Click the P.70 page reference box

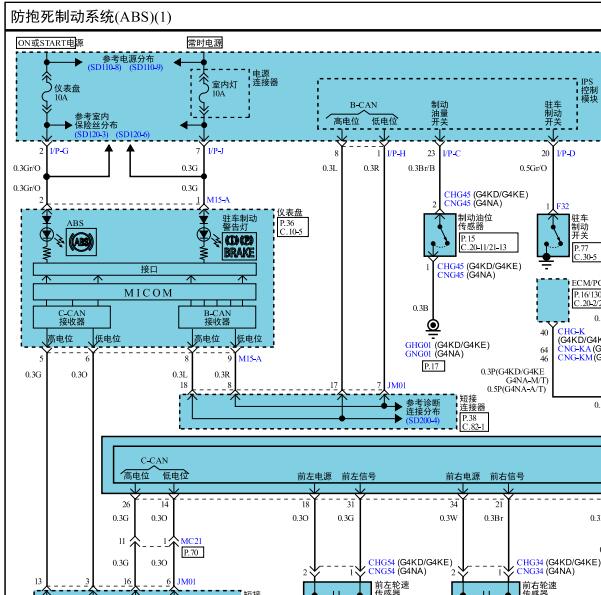click(x=192, y=552)
